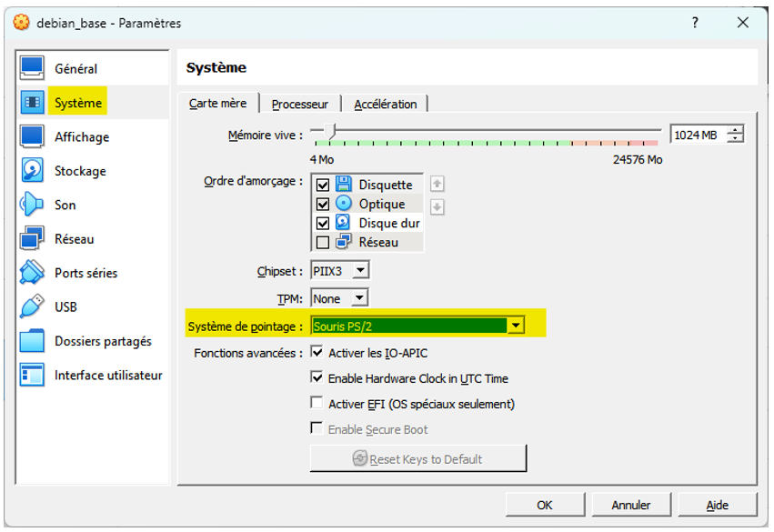Image resolution: width=774 pixels, height=532 pixels.
Task: Open the Chipset PIIX3 dropdown
Action: tap(339, 270)
